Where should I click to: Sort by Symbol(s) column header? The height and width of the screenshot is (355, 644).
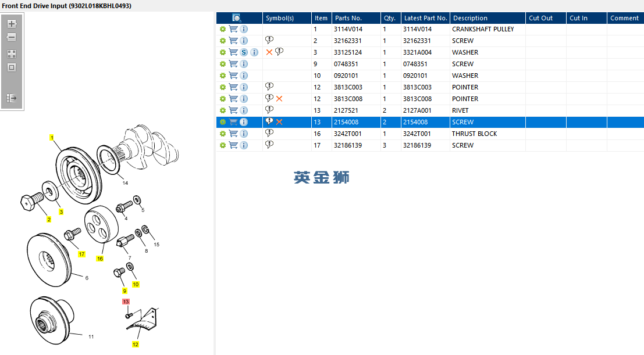tap(287, 18)
